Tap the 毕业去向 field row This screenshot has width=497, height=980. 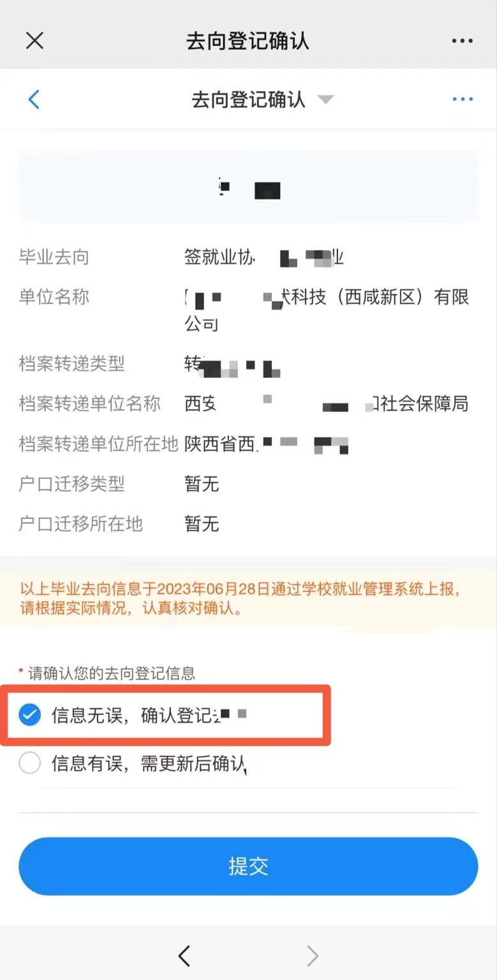(248, 257)
